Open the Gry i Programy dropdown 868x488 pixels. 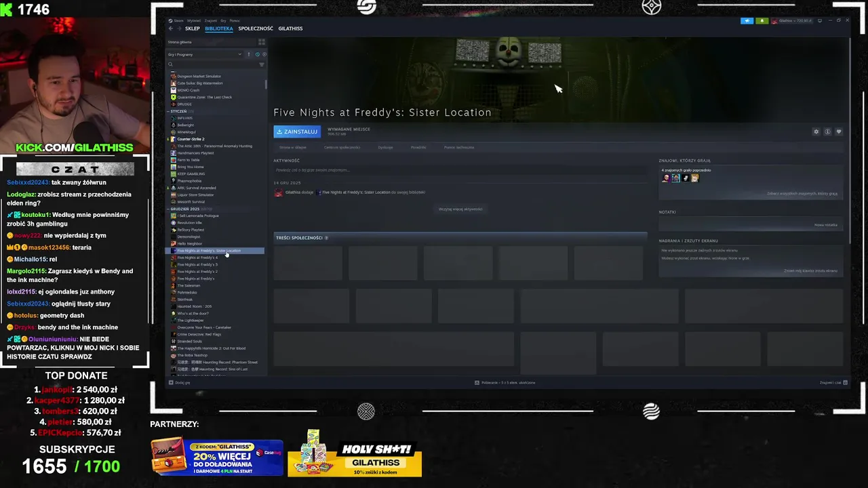click(205, 54)
